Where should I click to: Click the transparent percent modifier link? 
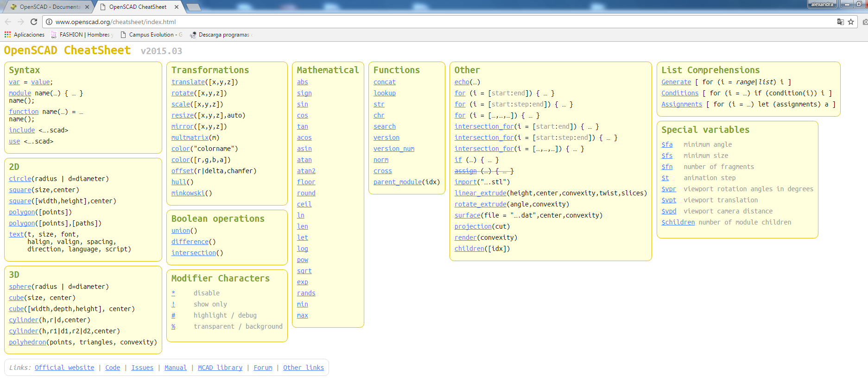click(173, 326)
